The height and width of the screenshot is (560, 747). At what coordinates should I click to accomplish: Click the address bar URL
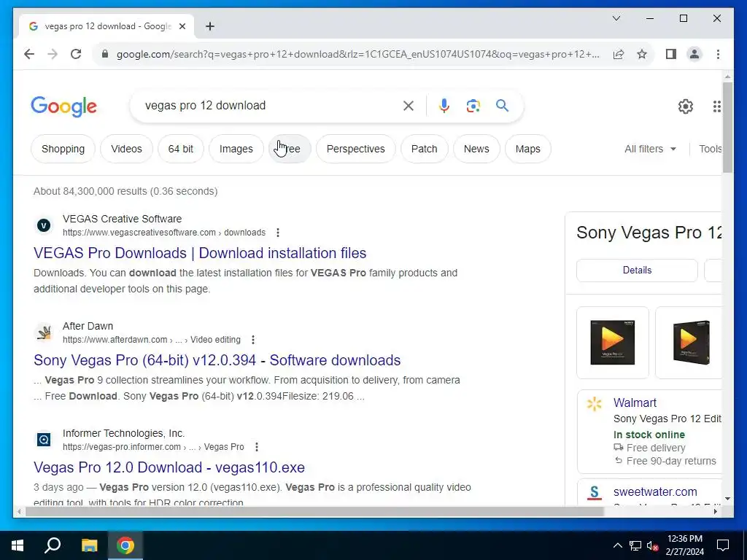point(357,54)
